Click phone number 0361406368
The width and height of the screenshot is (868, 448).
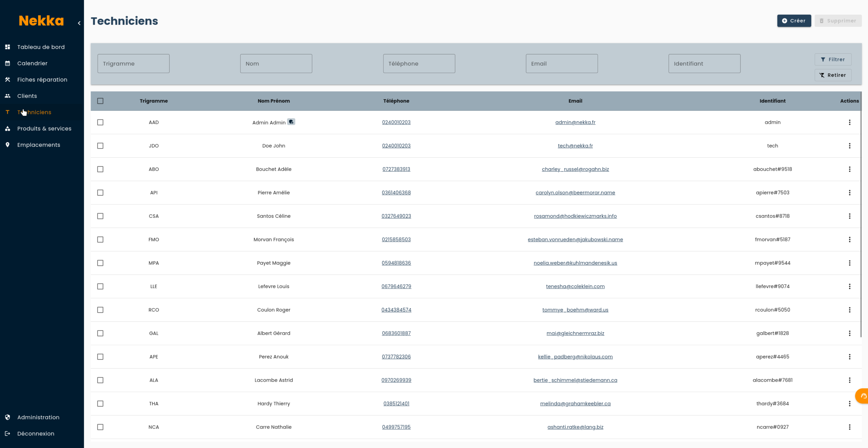pyautogui.click(x=396, y=192)
